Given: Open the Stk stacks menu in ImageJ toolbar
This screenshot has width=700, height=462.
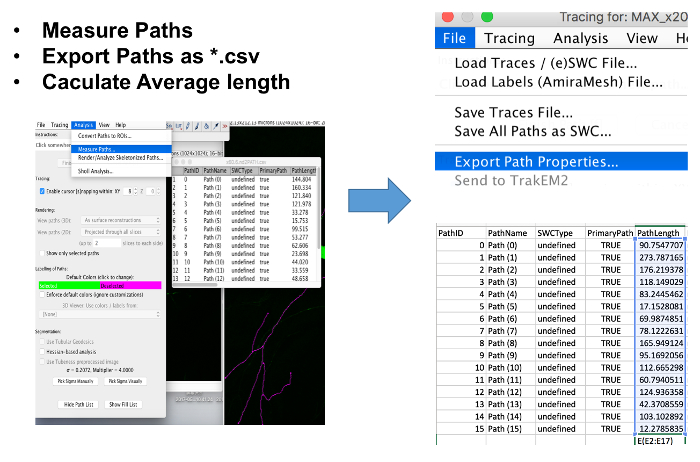Looking at the screenshot, I should pyautogui.click(x=169, y=126).
